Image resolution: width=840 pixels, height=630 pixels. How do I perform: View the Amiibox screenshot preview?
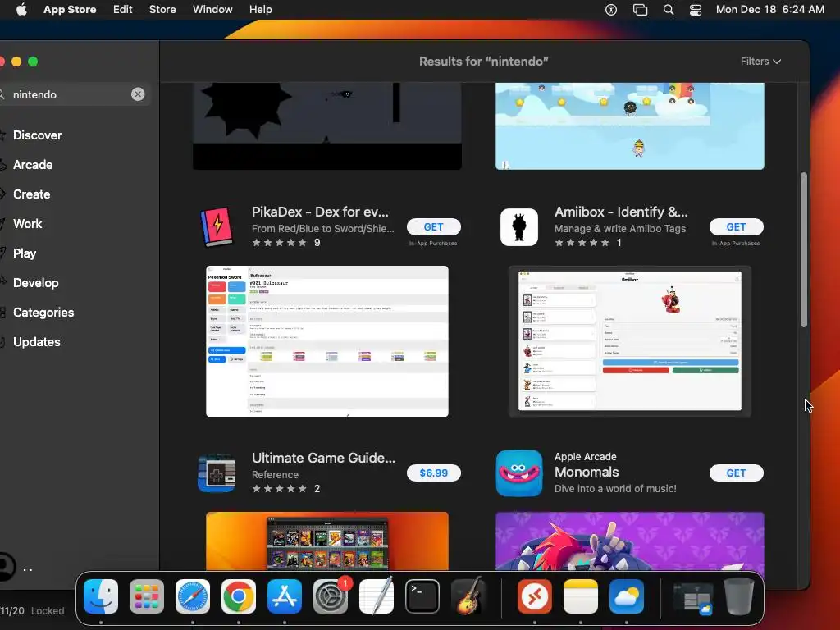point(630,341)
